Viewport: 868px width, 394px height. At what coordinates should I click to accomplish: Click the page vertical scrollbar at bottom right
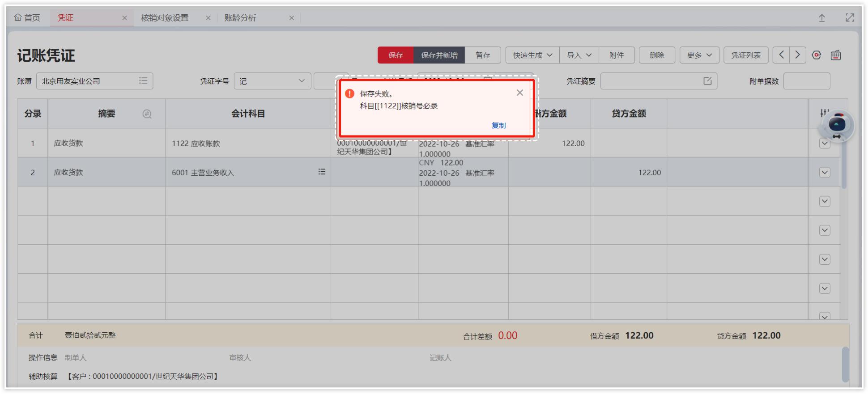pyautogui.click(x=845, y=364)
